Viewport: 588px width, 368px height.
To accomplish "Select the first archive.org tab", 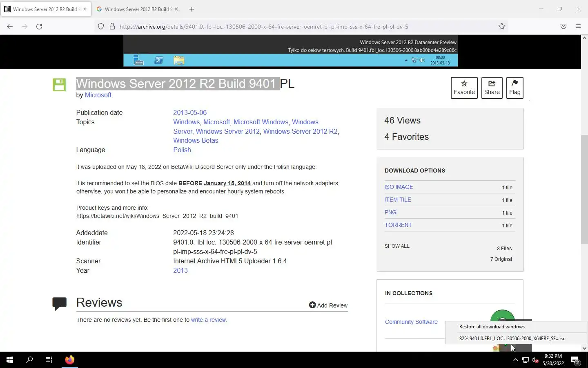I will [46, 9].
